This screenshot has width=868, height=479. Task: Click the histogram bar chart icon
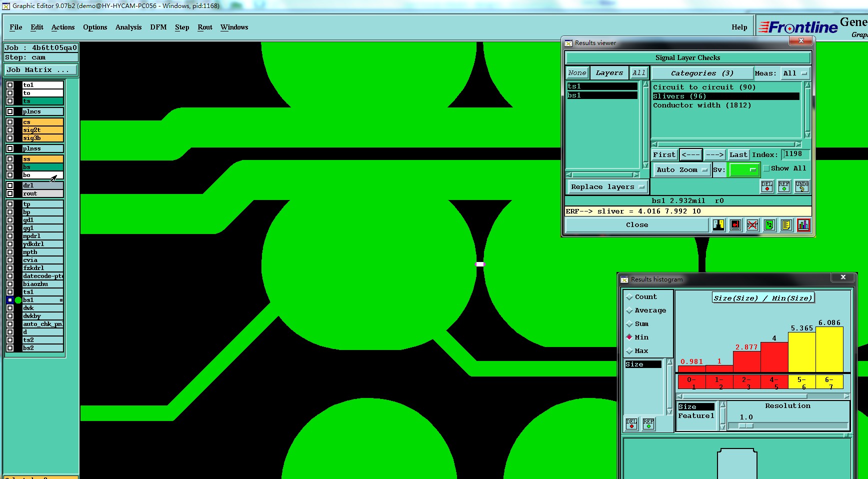point(803,225)
